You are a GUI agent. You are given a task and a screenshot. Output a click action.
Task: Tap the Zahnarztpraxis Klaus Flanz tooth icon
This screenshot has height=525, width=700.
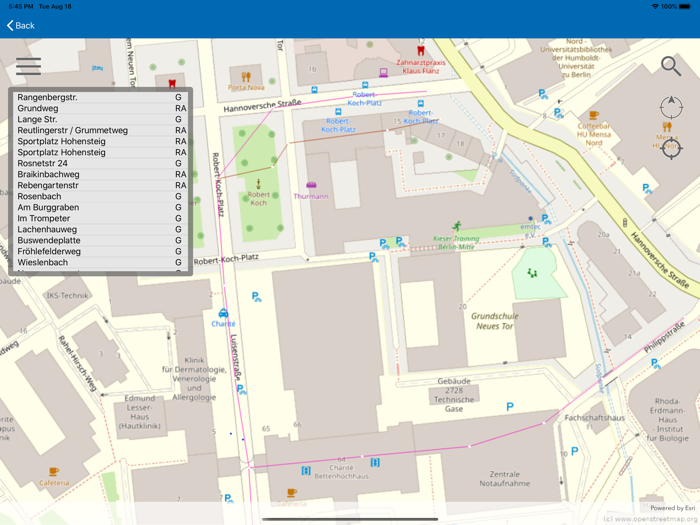[x=421, y=50]
